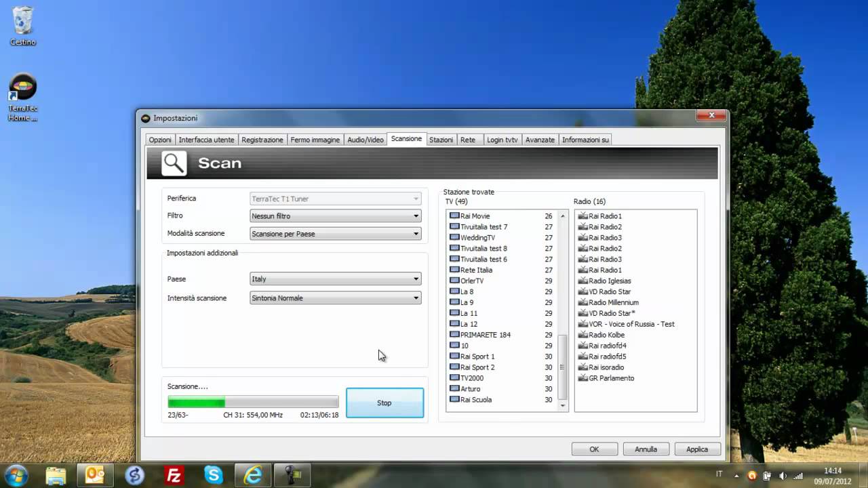Click the radio icon beside GR Parlamento

coord(583,378)
